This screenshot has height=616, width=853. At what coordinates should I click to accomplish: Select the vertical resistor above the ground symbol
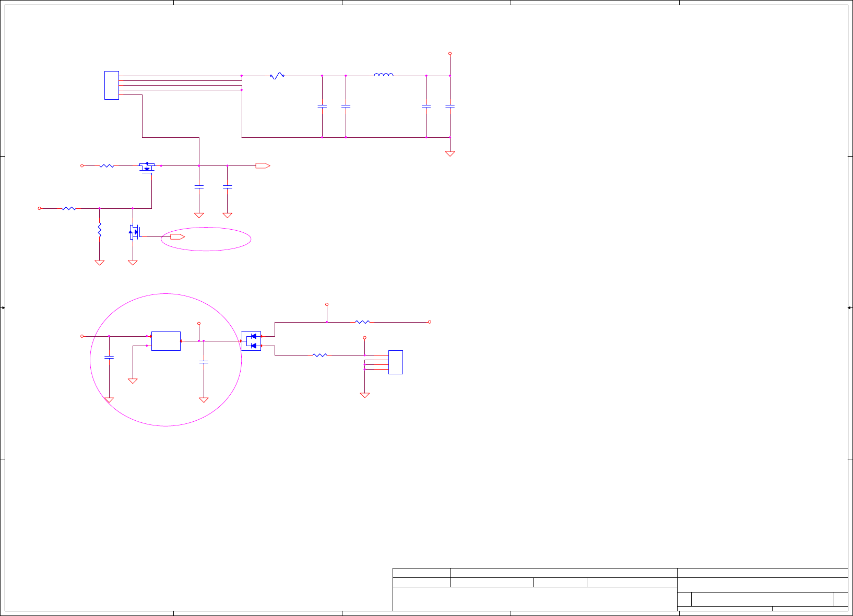(x=99, y=230)
